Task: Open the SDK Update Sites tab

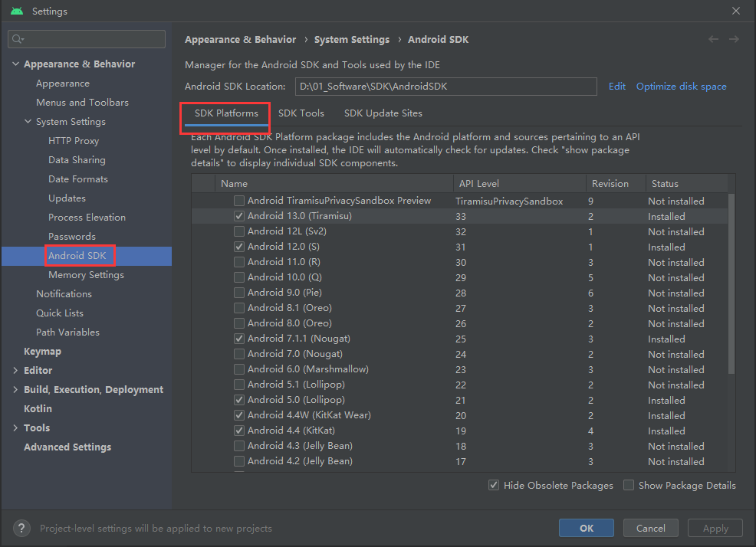Action: pyautogui.click(x=383, y=113)
